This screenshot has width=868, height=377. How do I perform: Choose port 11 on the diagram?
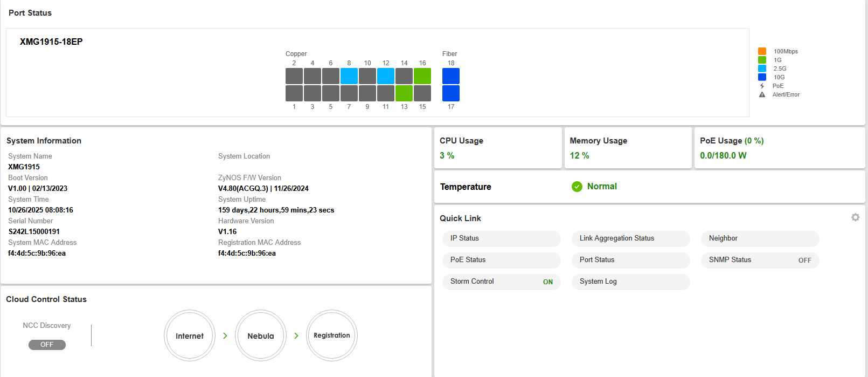click(386, 93)
